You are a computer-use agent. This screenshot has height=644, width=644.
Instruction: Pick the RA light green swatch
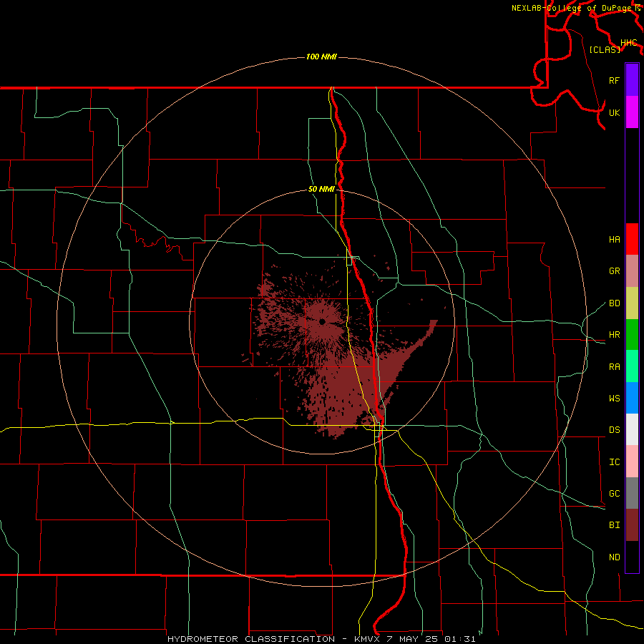632,366
